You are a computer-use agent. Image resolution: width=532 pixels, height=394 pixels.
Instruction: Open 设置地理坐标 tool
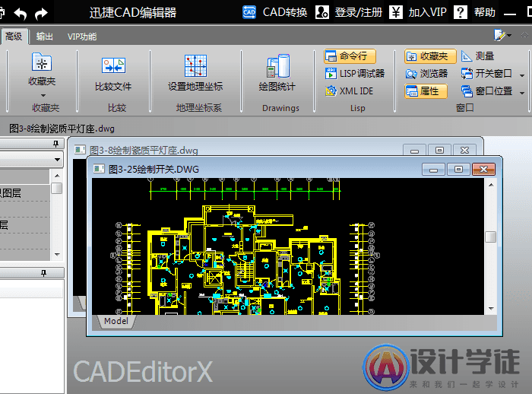195,73
